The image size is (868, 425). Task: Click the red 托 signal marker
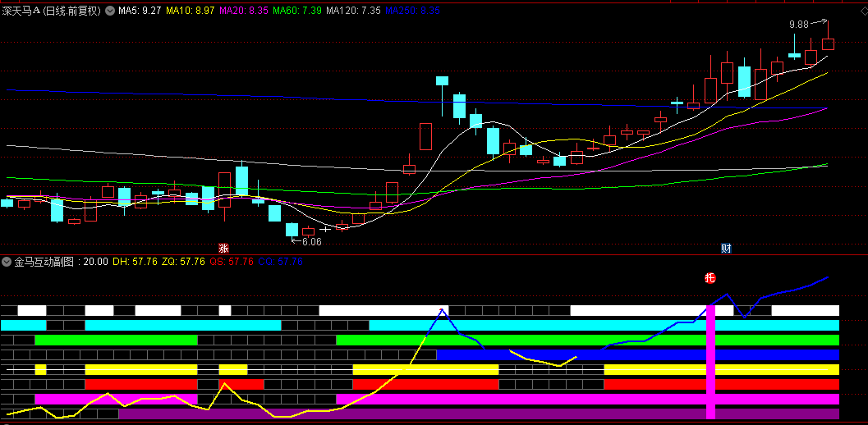[710, 278]
